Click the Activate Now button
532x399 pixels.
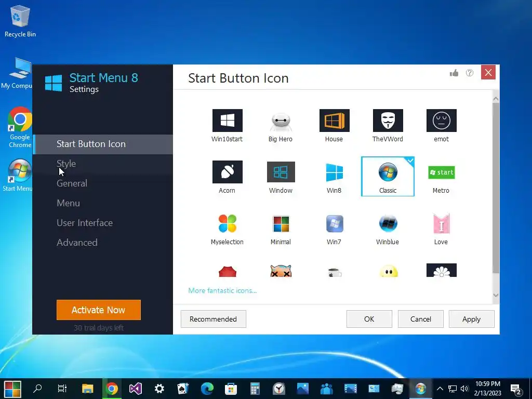[98, 310]
